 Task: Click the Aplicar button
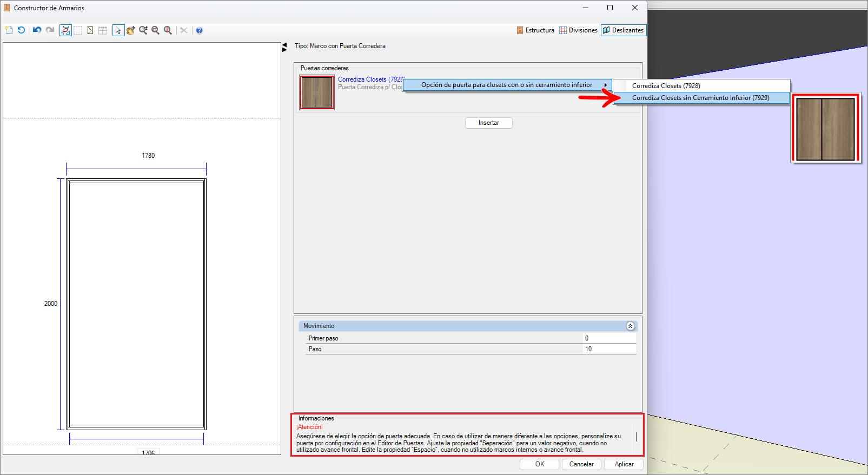pyautogui.click(x=624, y=464)
